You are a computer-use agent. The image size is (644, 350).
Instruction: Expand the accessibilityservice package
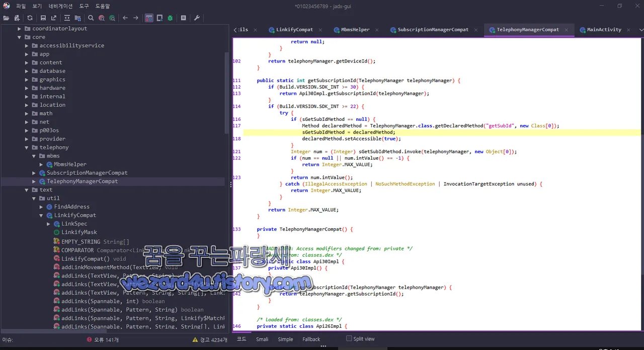27,46
